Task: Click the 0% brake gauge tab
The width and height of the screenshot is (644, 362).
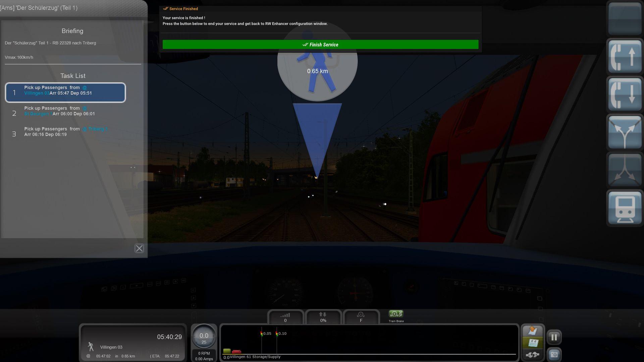Action: pos(323,317)
